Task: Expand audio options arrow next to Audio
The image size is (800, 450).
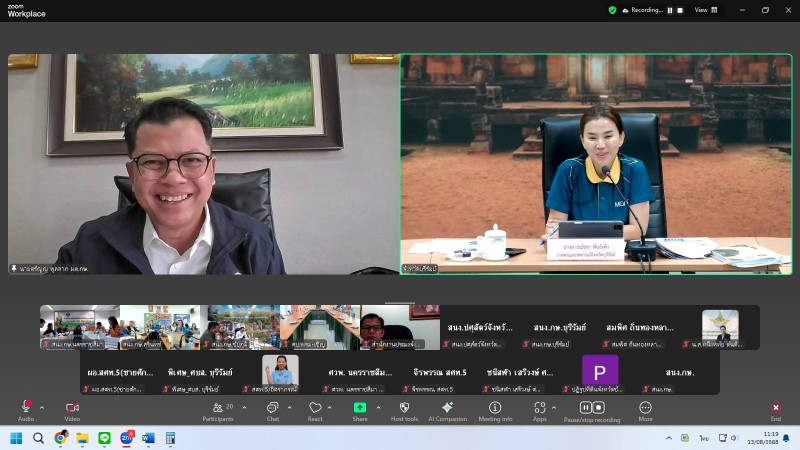Action: (42, 407)
